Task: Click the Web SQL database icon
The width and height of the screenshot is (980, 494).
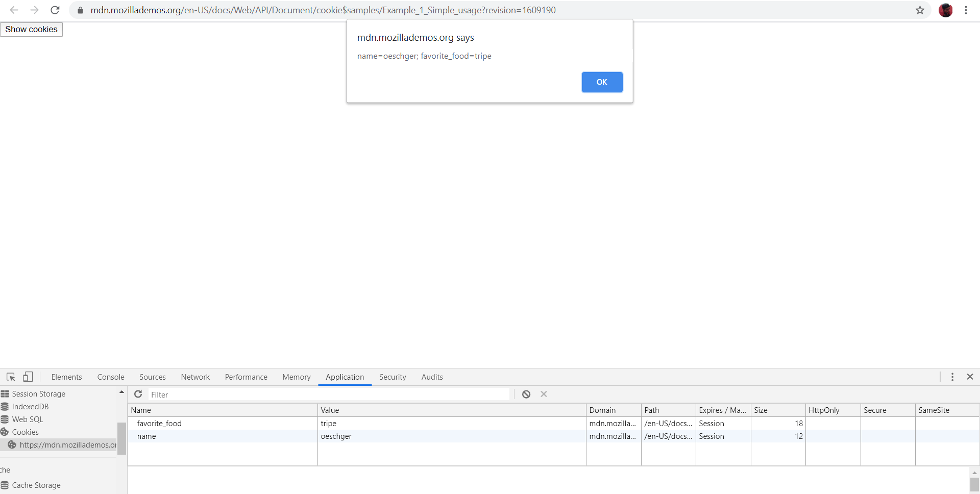Action: (5, 419)
